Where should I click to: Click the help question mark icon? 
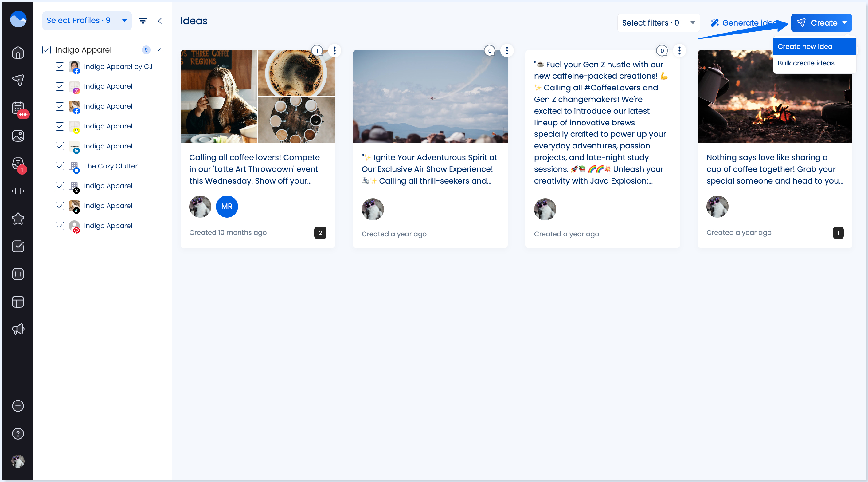click(x=18, y=433)
